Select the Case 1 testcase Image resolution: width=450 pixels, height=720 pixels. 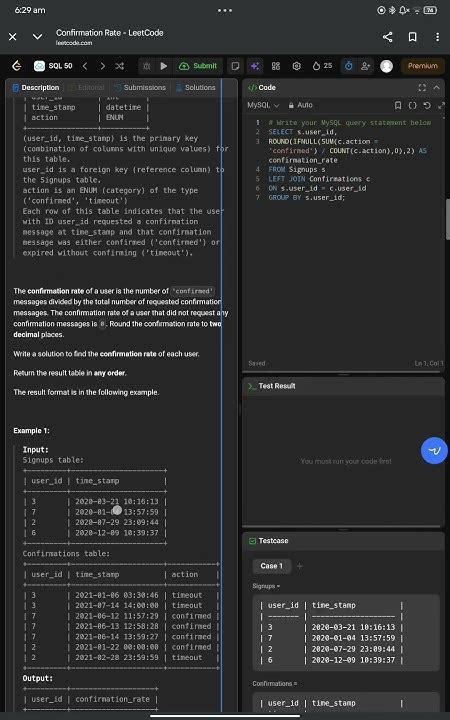pyautogui.click(x=272, y=566)
